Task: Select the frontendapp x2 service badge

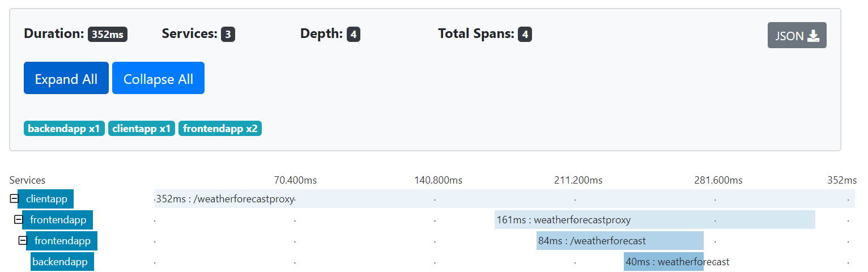Action: click(220, 129)
